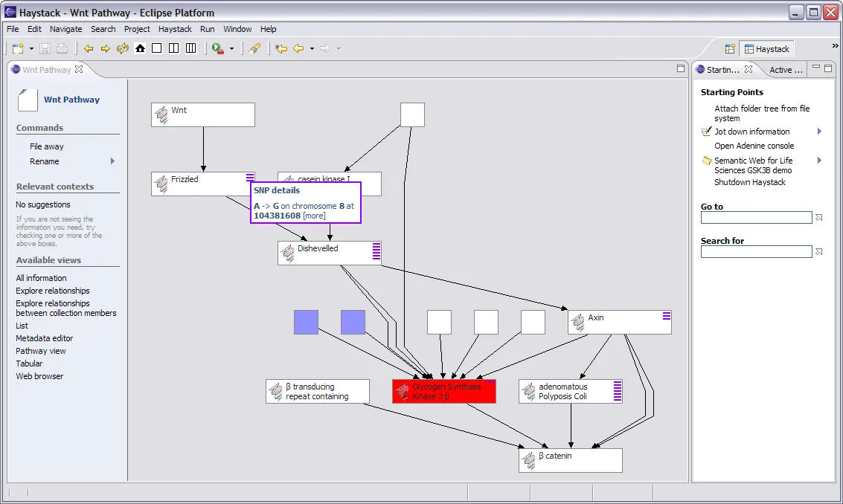
Task: Click the [more] link in SNP details
Action: click(x=314, y=216)
